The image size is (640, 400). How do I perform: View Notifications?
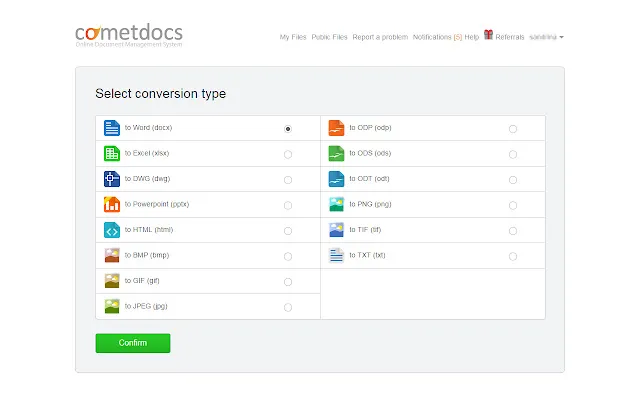click(x=437, y=37)
